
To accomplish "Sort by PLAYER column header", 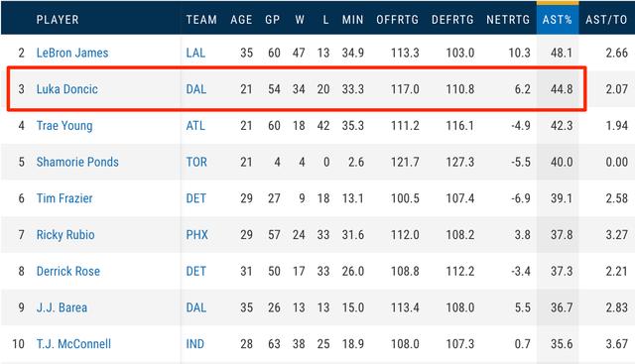I will click(58, 20).
